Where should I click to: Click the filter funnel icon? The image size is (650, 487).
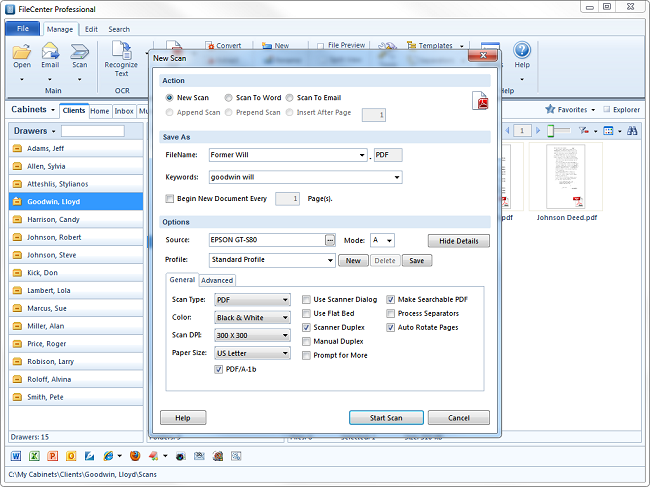pos(584,131)
